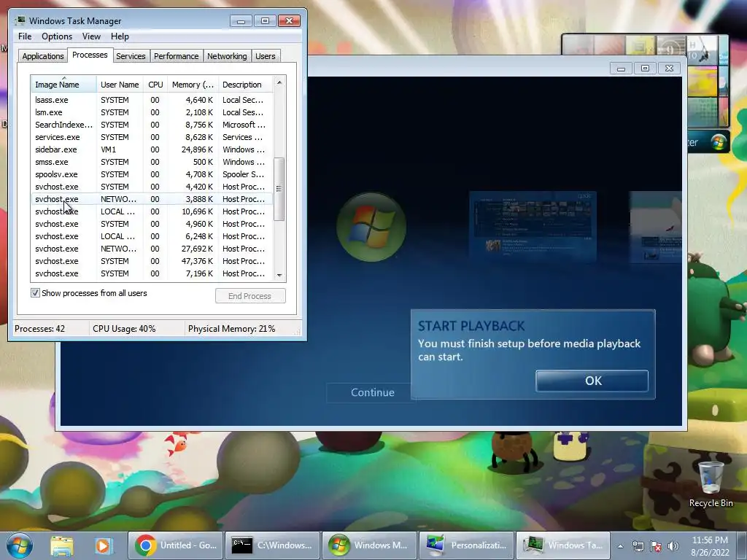Select the SearchIndexer process row
747x560 pixels.
[x=152, y=125]
